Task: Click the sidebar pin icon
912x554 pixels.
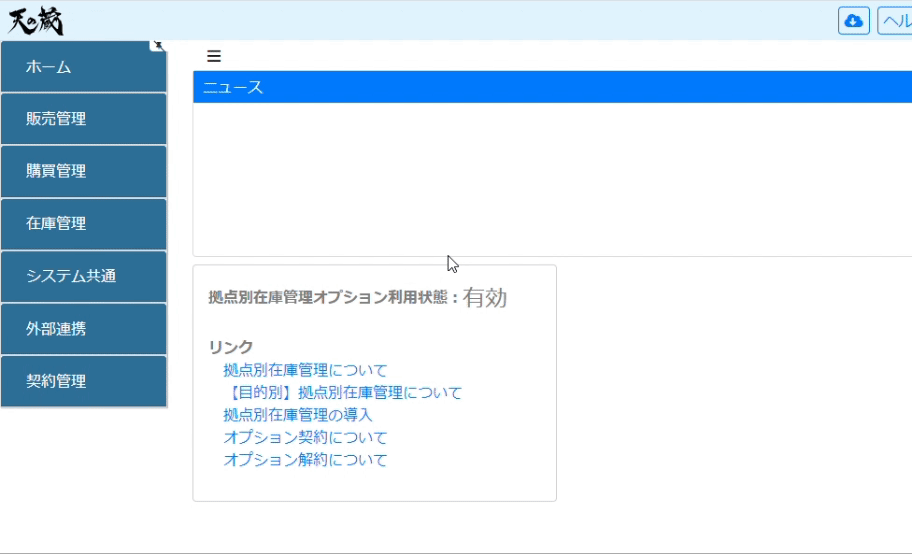Action: tap(158, 45)
